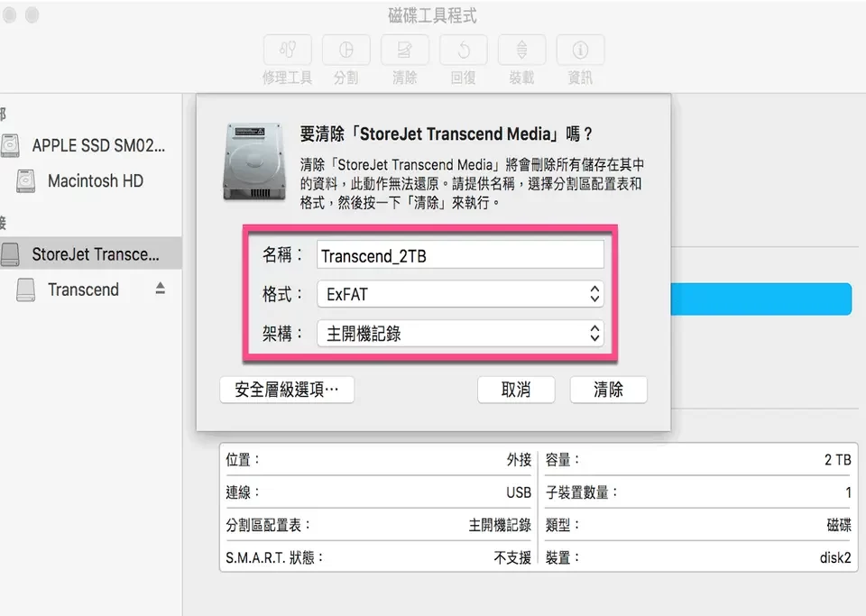
Task: Open the 格式 ExFAT format dropdown
Action: point(460,294)
